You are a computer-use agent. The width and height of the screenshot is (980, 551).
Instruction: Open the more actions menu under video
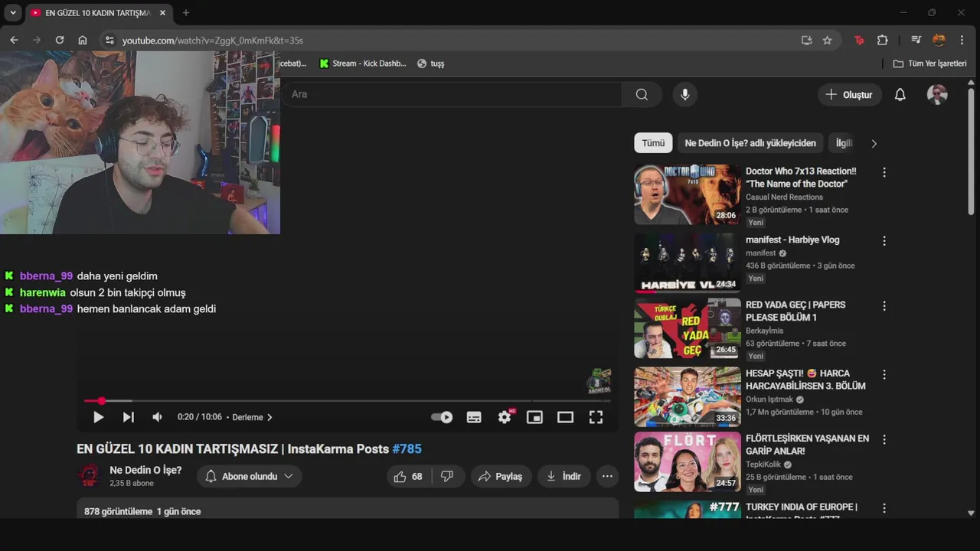607,476
